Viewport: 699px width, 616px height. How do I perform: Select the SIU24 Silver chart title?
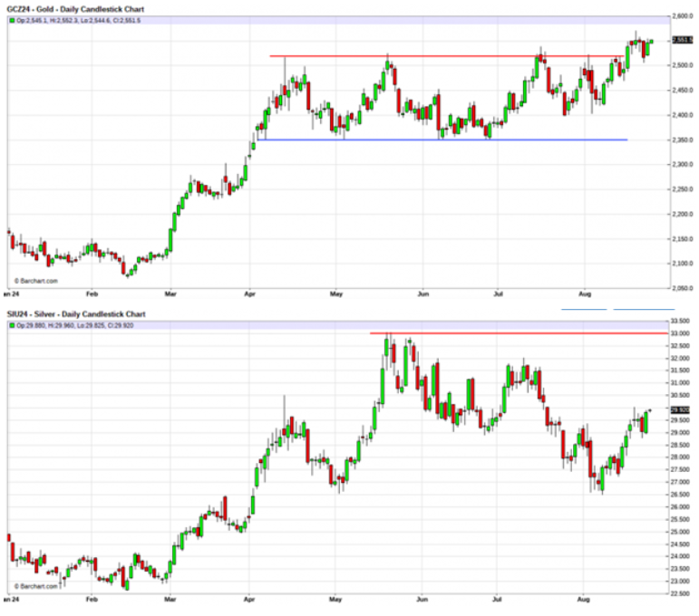74,313
